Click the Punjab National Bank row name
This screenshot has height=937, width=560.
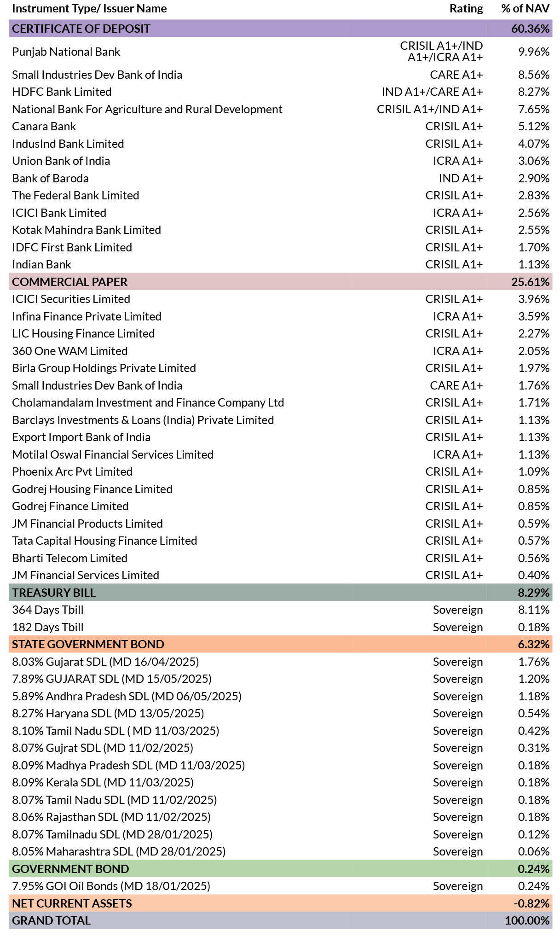[66, 52]
